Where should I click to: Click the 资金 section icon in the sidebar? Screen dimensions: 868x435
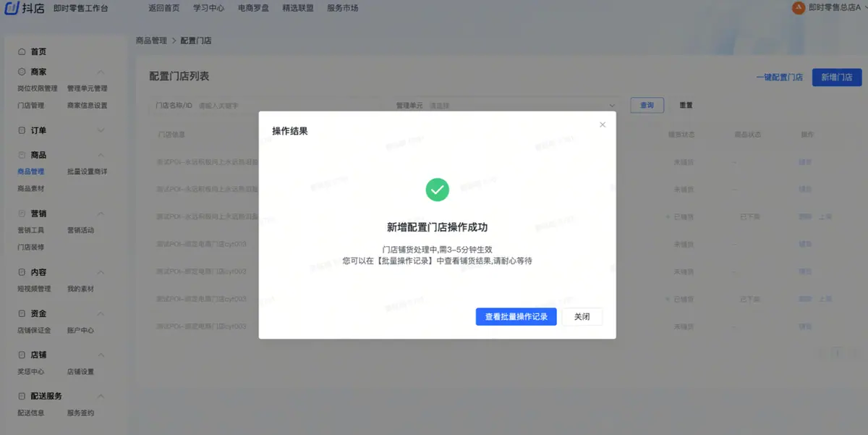22,313
